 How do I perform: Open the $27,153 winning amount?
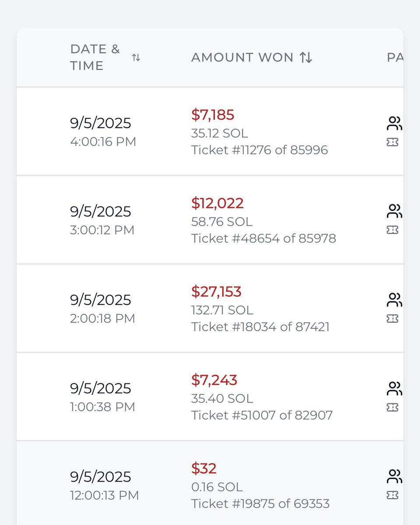[216, 291]
